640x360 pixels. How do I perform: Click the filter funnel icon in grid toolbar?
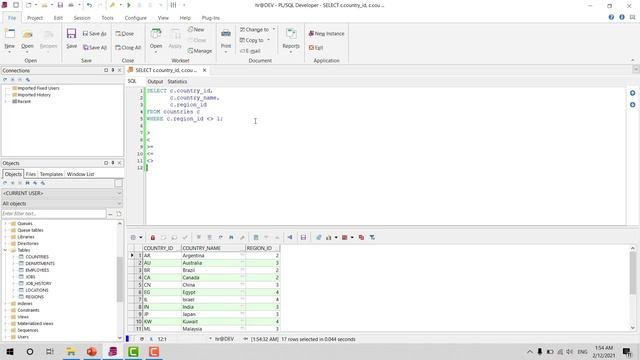pyautogui.click(x=372, y=237)
